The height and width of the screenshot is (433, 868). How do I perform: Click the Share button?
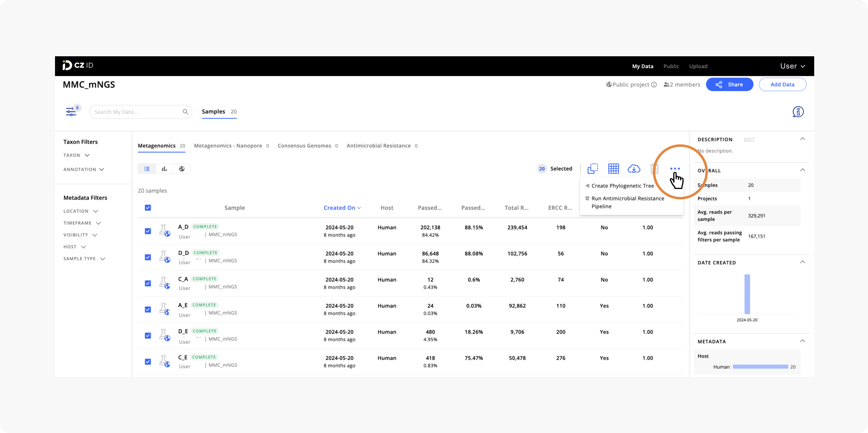tap(730, 85)
